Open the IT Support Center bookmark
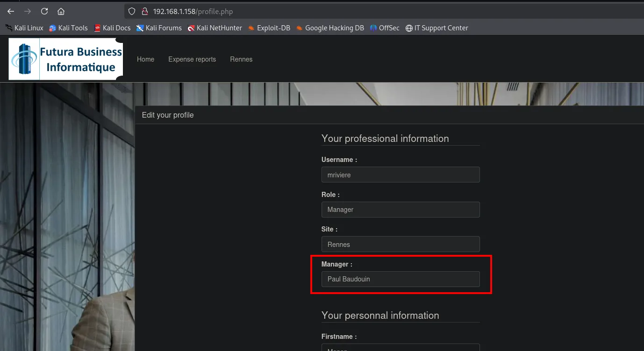 pos(436,28)
